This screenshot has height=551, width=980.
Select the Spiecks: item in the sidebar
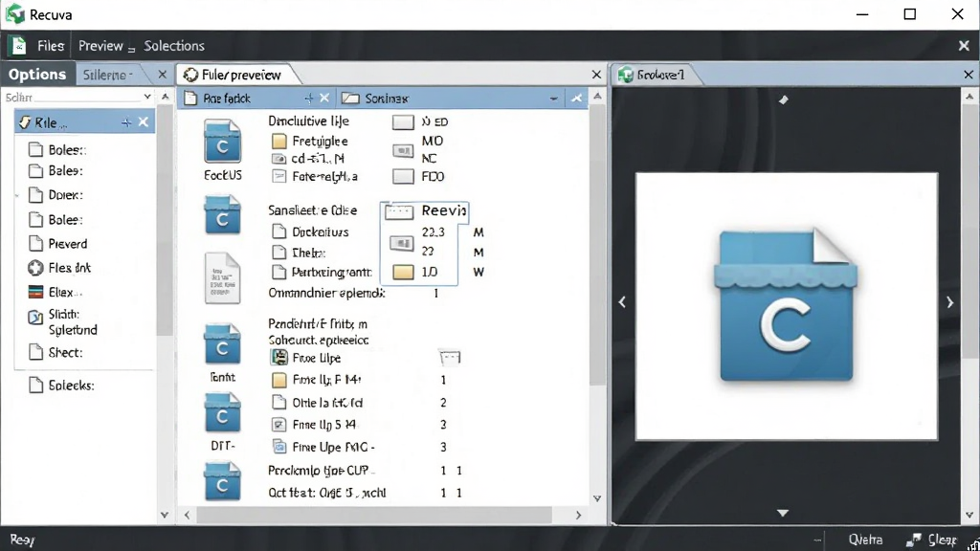point(62,386)
